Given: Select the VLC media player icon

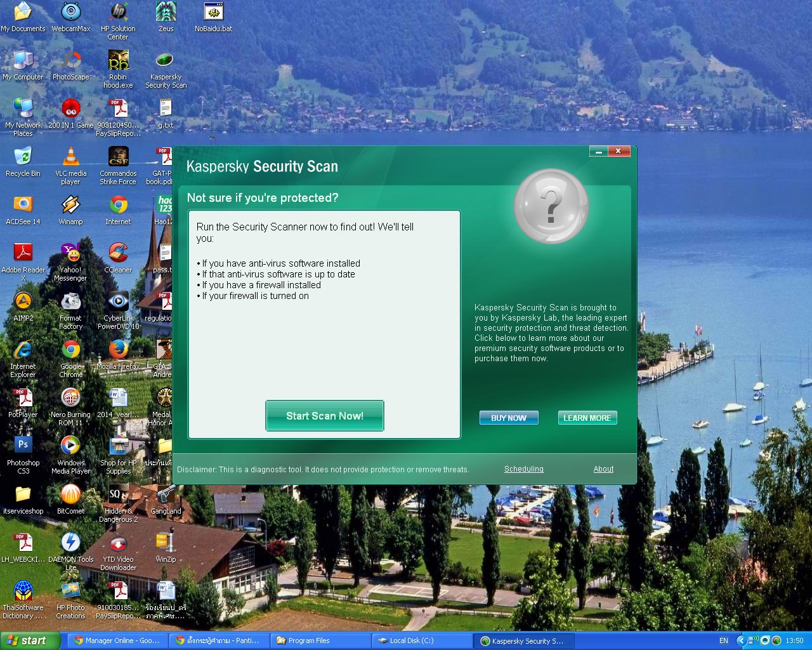Looking at the screenshot, I should 71,166.
